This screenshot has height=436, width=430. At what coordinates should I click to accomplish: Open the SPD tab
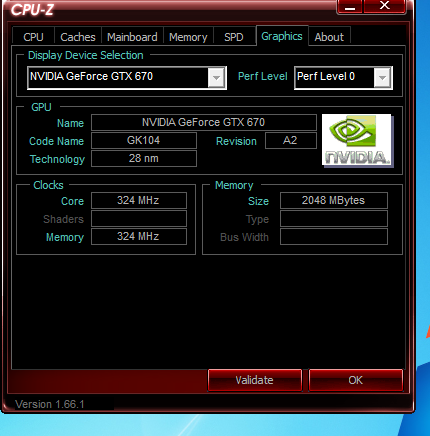[234, 37]
